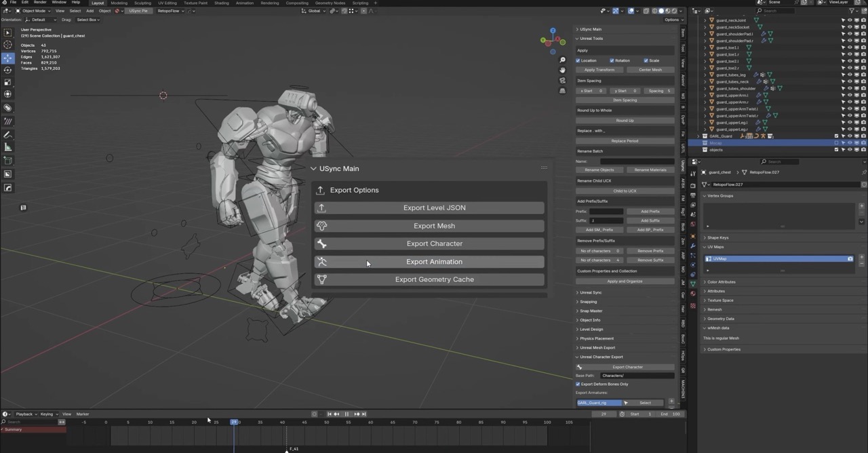
Task: Toggle the Rotation checkbox
Action: 612,60
